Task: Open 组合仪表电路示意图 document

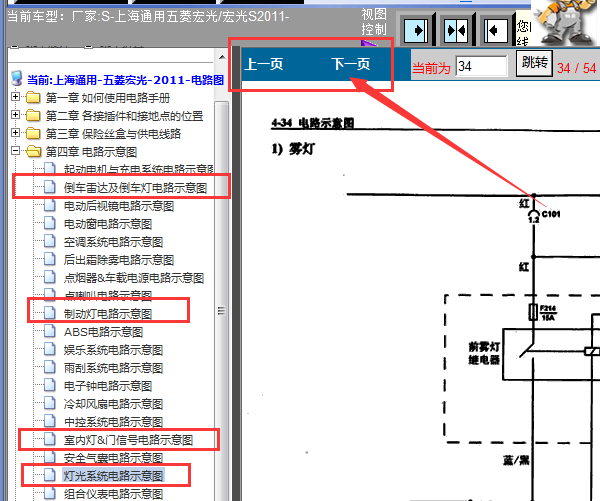Action: [113, 494]
